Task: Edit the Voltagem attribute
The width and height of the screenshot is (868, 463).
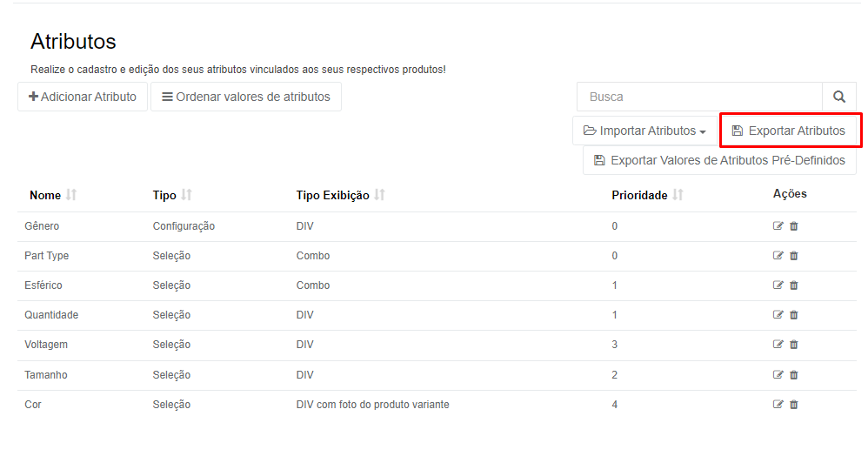Action: [x=778, y=345]
